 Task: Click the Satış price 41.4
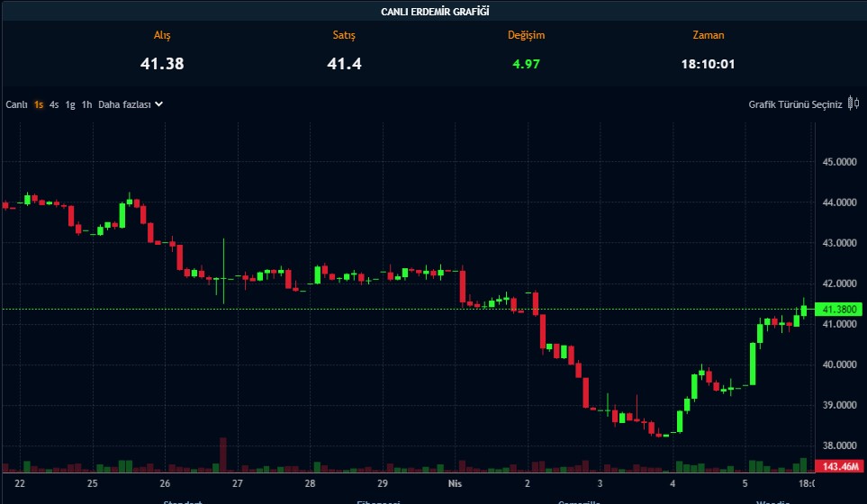pyautogui.click(x=344, y=64)
